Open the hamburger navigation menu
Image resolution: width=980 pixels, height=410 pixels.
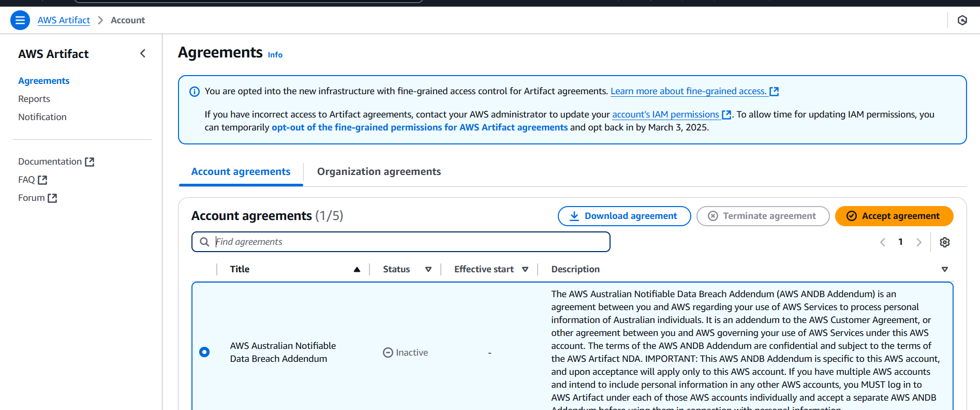20,20
